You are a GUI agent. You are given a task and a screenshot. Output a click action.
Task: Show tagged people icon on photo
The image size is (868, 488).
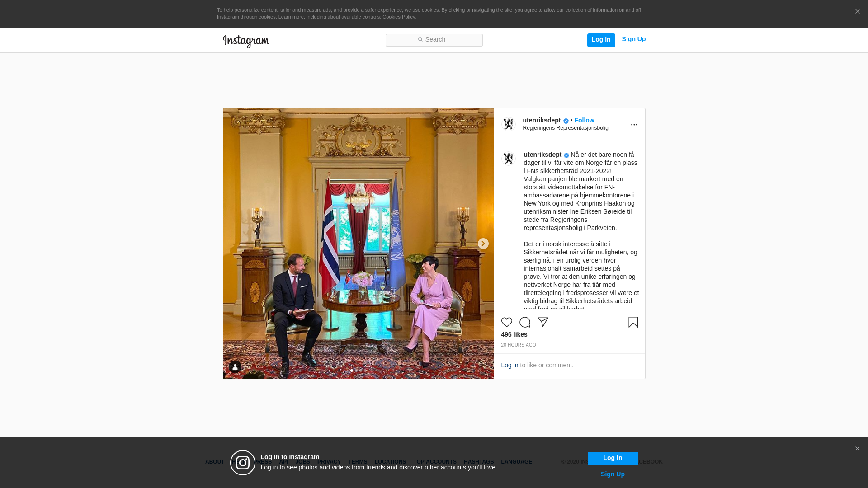(x=235, y=367)
